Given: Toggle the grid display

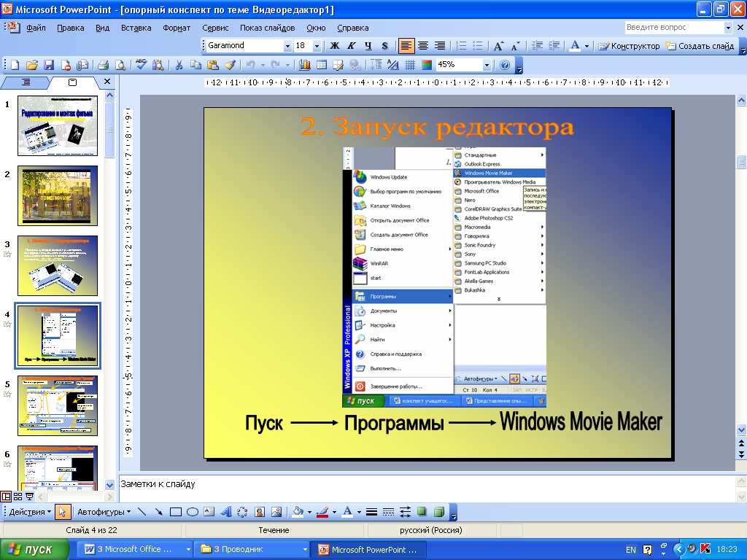Looking at the screenshot, I should (410, 65).
